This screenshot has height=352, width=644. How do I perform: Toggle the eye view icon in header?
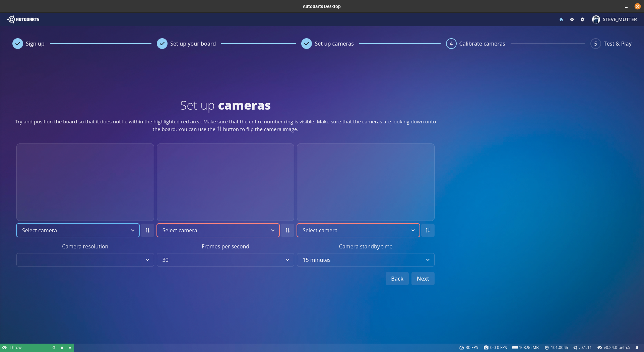pyautogui.click(x=572, y=19)
